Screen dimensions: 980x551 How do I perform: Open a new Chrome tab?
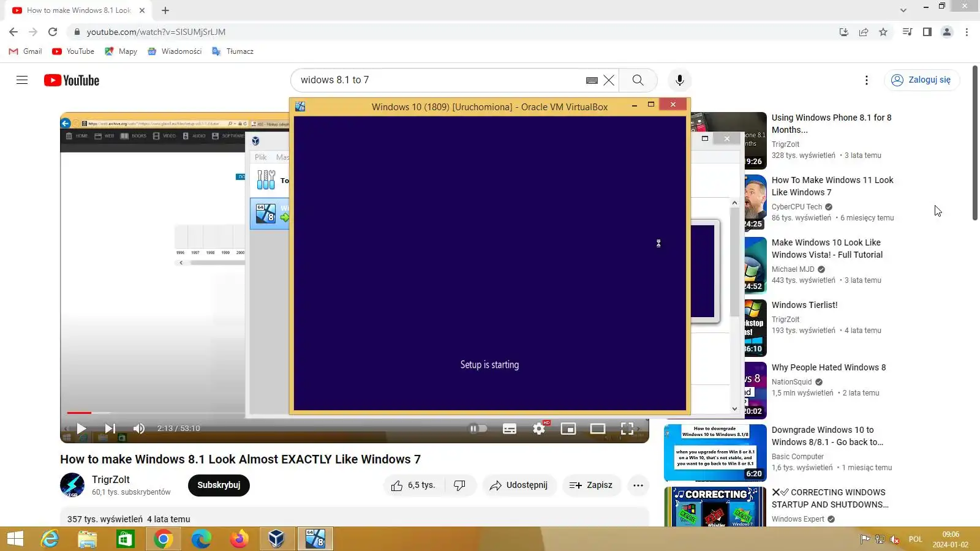pyautogui.click(x=165, y=10)
